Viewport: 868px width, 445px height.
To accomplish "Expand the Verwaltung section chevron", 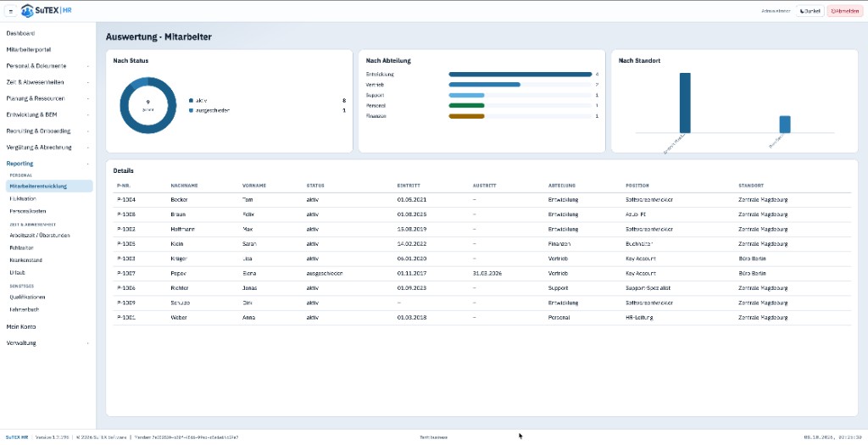I will tap(87, 343).
